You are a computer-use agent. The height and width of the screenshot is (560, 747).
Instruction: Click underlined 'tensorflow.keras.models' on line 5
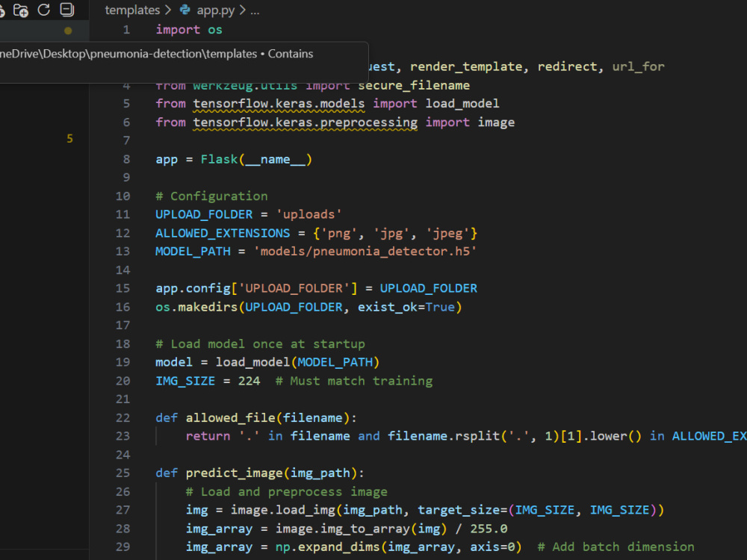click(279, 104)
